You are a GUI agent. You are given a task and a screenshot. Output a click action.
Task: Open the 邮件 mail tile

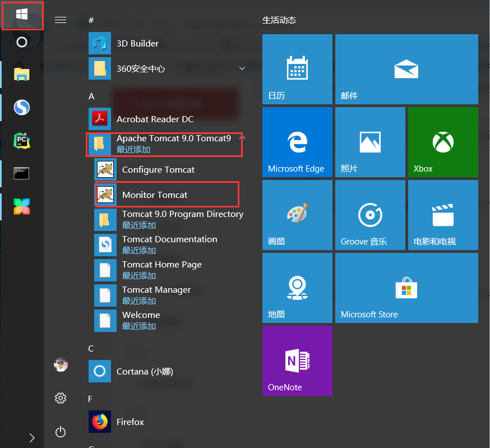tap(406, 69)
